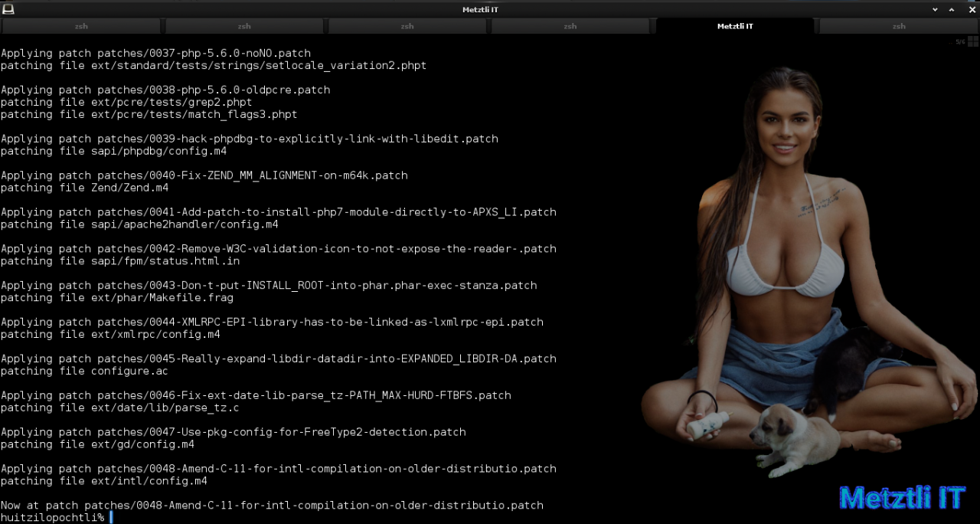Click 'patching file ext/xmlrpc/config.m4'
The image size is (980, 524).
pyautogui.click(x=110, y=336)
